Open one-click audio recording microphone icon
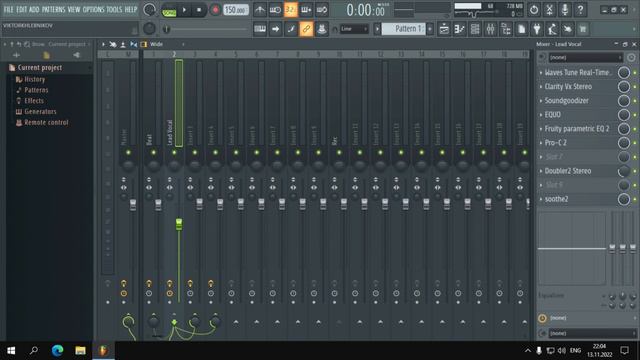640x360 pixels. (x=565, y=9)
